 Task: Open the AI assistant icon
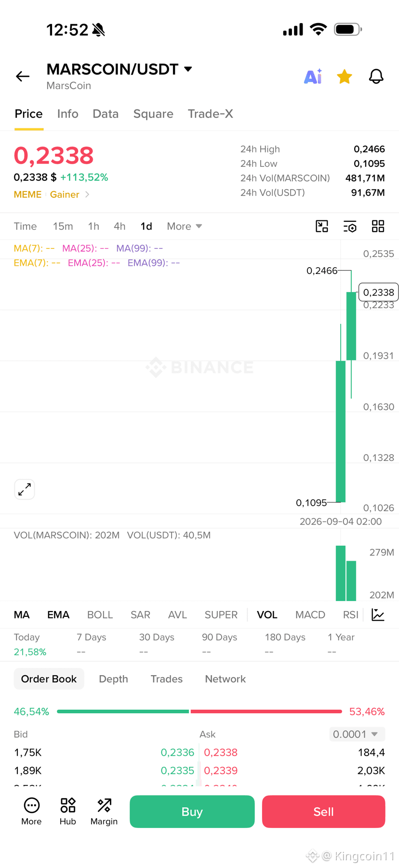coord(313,76)
